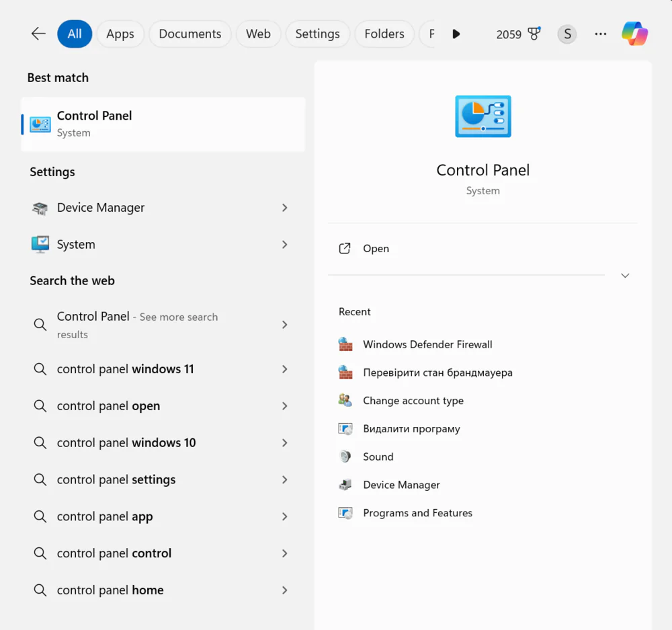Click search icon beside control panel windows 10
This screenshot has height=630, width=672.
click(40, 443)
